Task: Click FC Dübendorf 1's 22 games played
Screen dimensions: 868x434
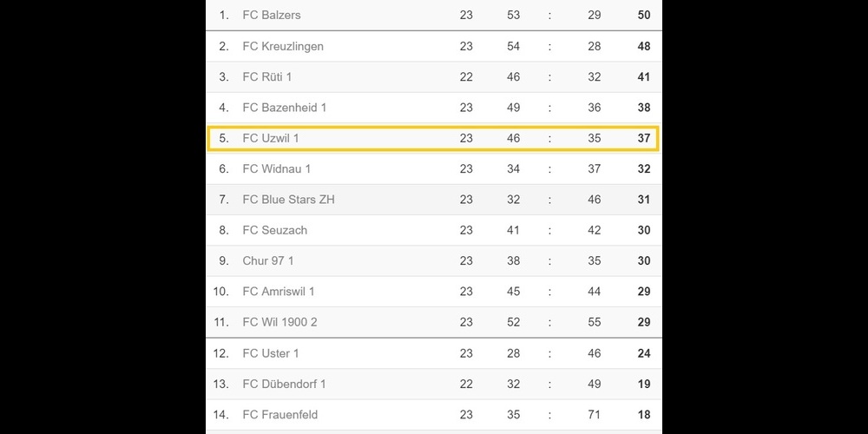Action: 466,384
